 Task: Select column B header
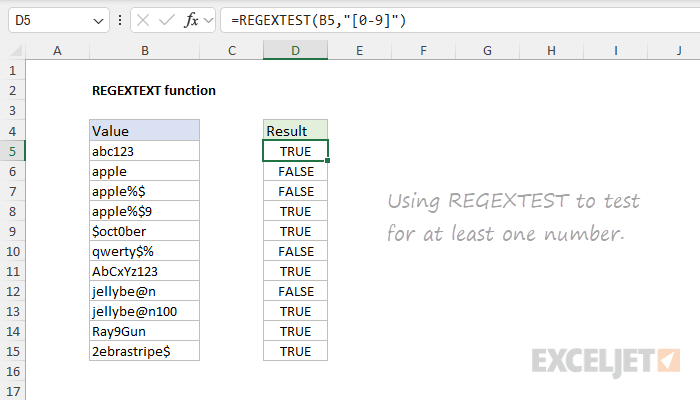pyautogui.click(x=145, y=50)
